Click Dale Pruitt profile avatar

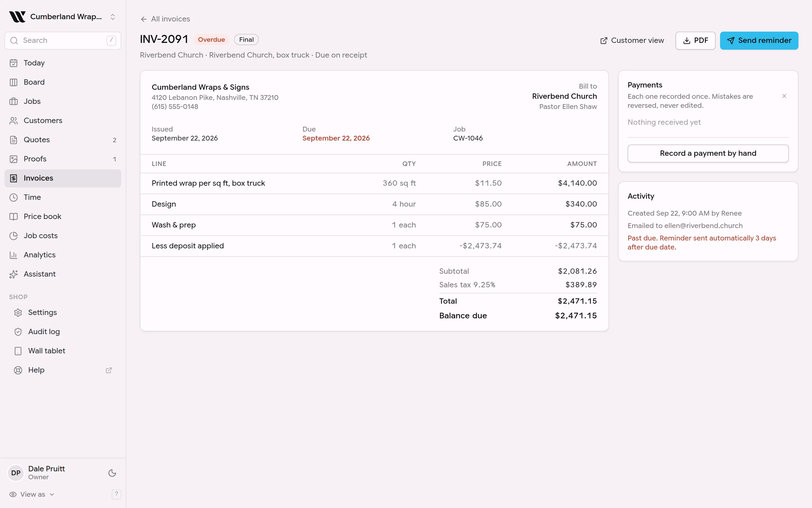[x=16, y=473]
